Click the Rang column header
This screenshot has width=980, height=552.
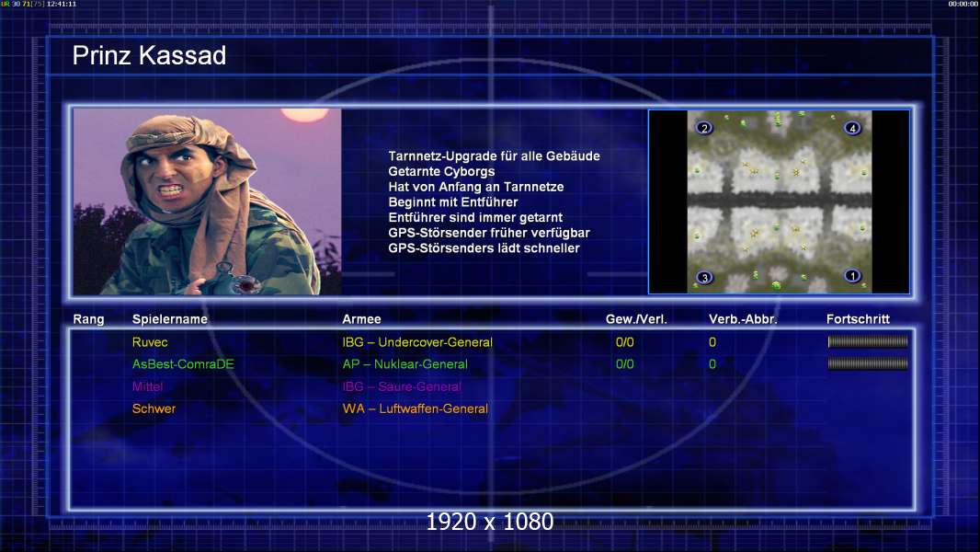(89, 319)
